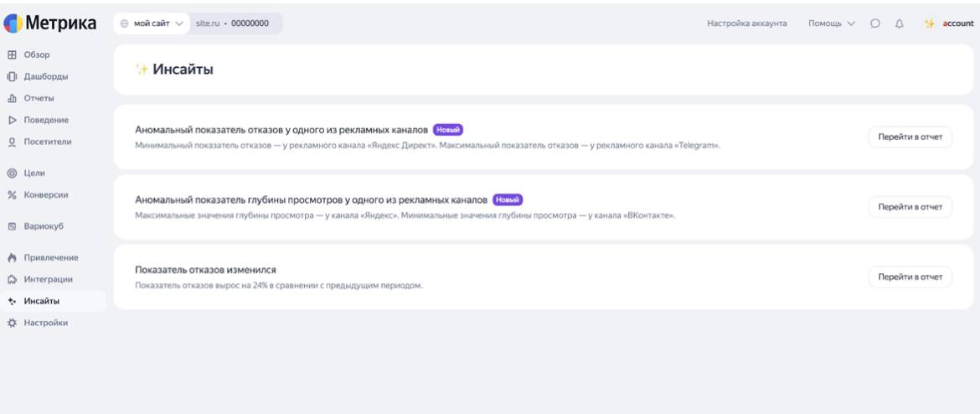Click the Обзор grid icon in the sidebar
This screenshot has width=980, height=414.
coord(11,55)
